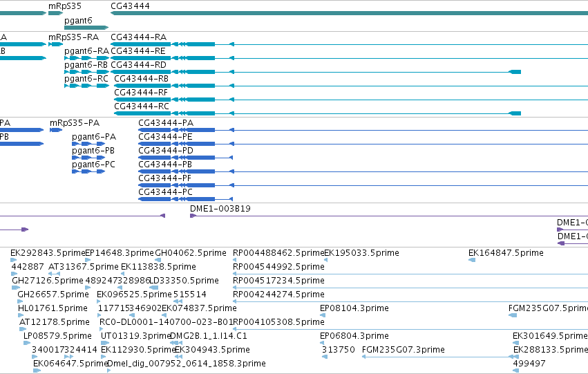This screenshot has height=374, width=588.
Task: Select transcript CG43444-RC
Action: pyautogui.click(x=142, y=106)
